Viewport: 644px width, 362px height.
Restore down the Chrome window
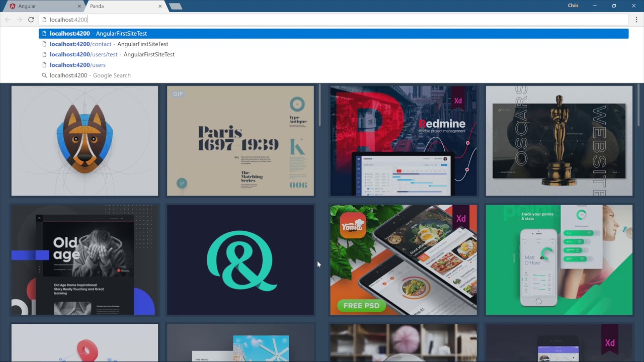pos(614,6)
